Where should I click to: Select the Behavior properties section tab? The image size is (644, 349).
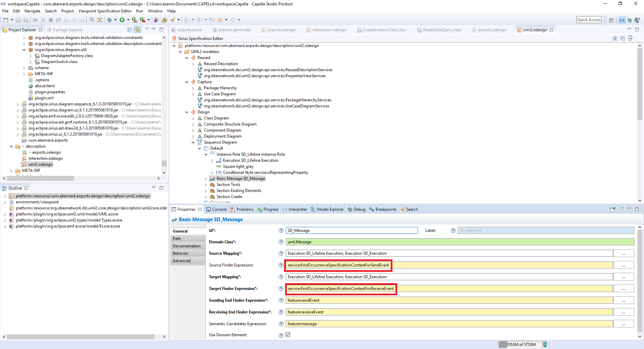coord(187,253)
